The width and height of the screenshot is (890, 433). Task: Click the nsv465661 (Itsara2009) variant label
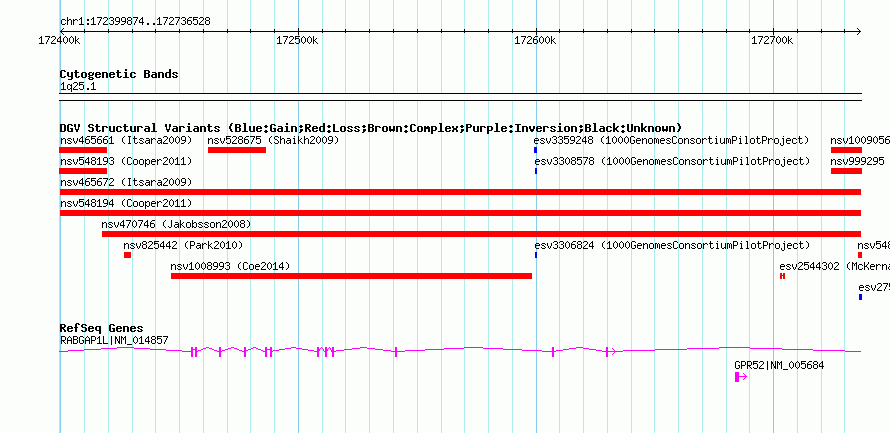126,140
